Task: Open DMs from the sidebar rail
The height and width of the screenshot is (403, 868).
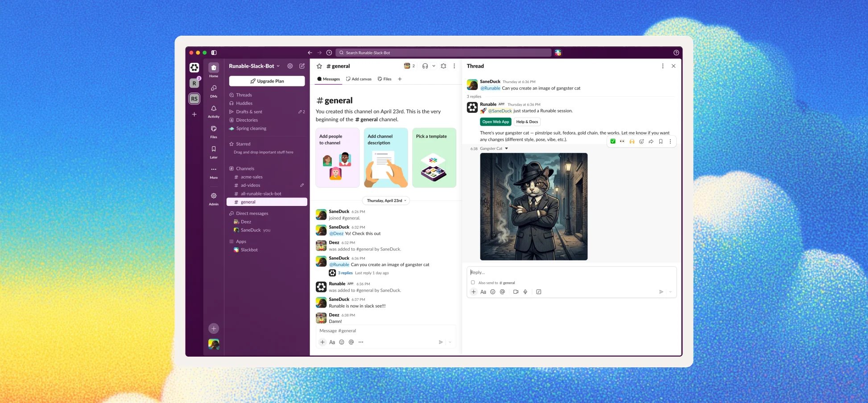Action: [214, 90]
